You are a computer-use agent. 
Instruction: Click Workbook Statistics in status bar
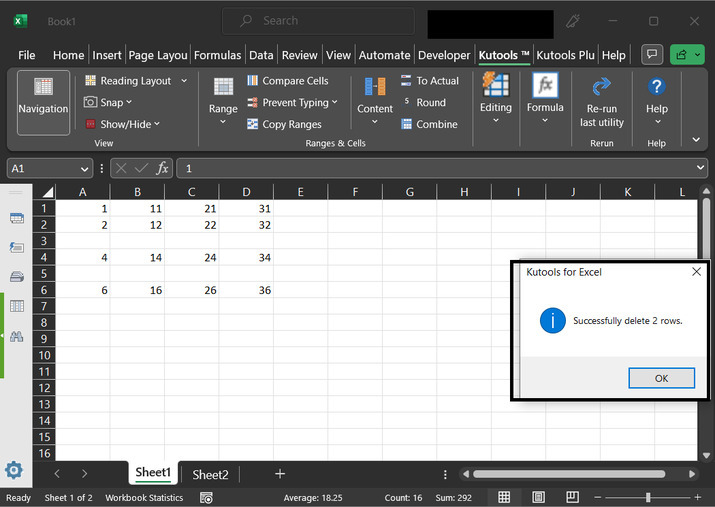(145, 497)
